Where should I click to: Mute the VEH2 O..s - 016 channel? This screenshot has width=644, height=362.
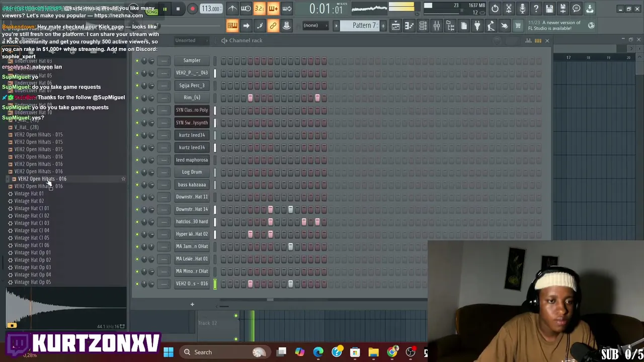137,284
